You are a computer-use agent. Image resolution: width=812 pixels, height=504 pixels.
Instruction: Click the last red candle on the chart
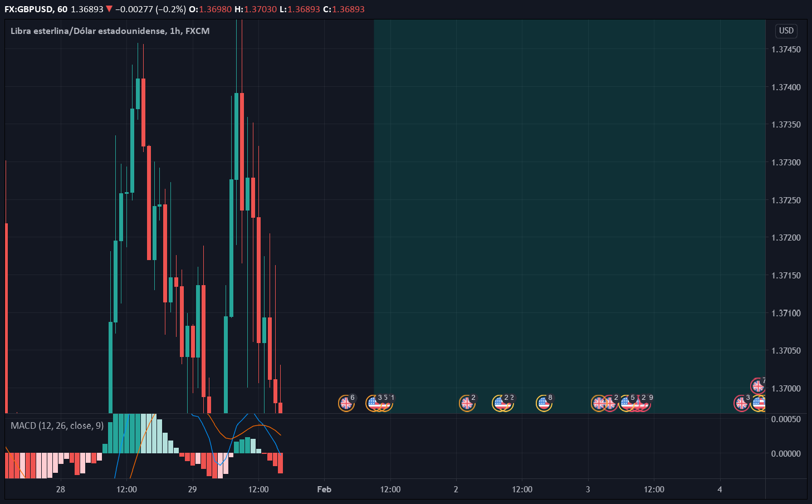point(281,408)
